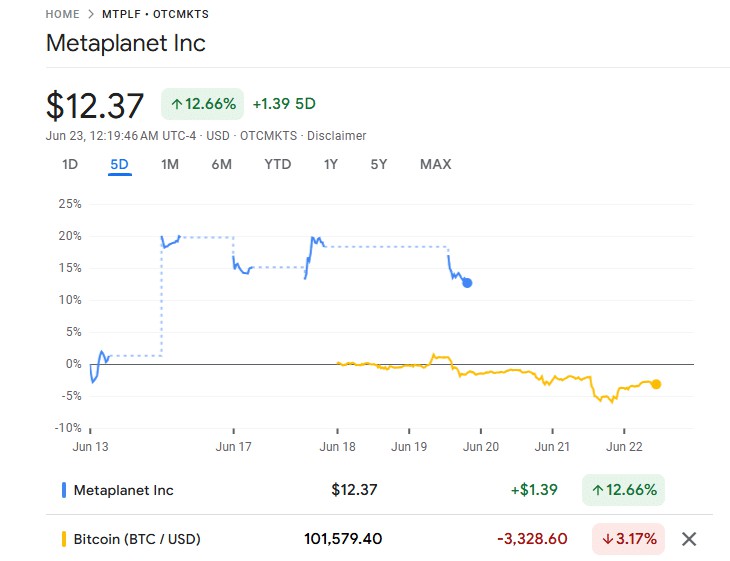Click the Jun 22 axis label
This screenshot has width=730, height=561.
click(x=624, y=447)
